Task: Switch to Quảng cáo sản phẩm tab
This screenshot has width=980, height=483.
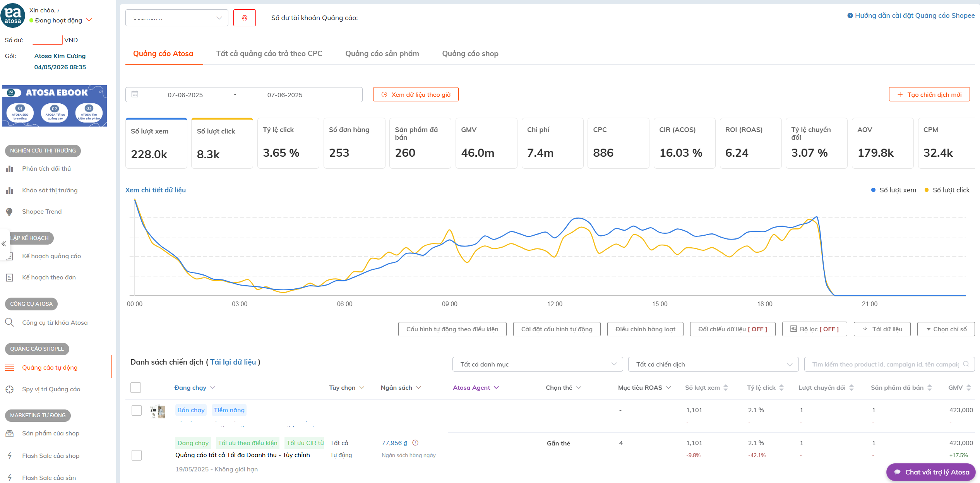Action: [x=382, y=53]
